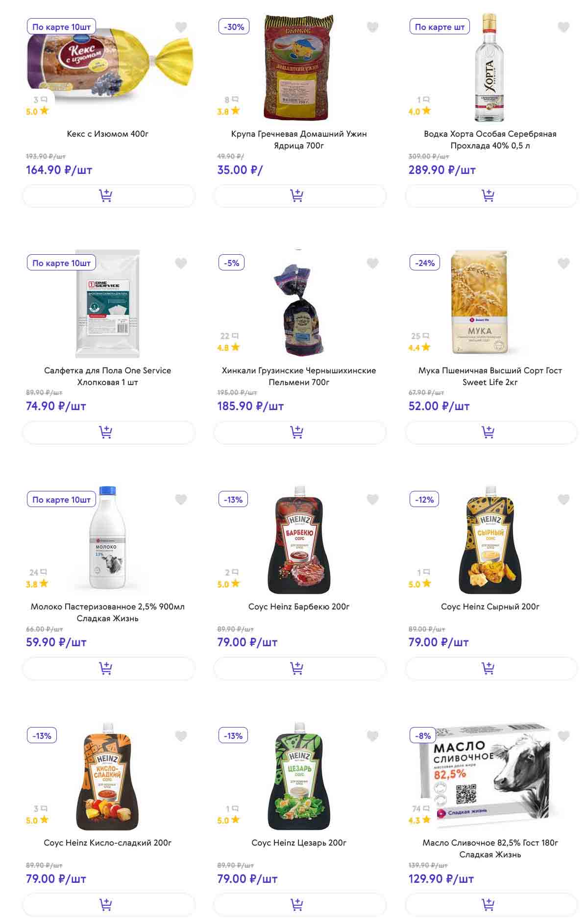
Task: Click По карте 10шт badge on Молоко
Action: click(x=61, y=500)
